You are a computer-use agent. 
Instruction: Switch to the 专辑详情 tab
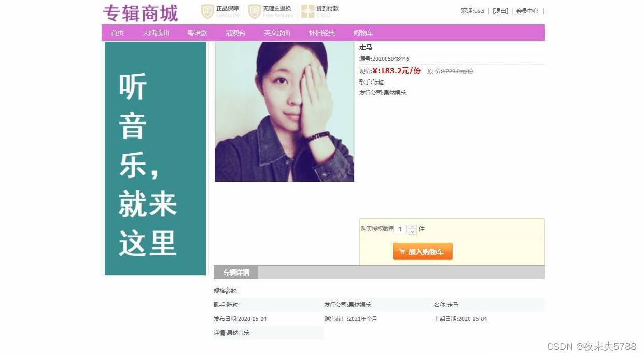pos(236,272)
